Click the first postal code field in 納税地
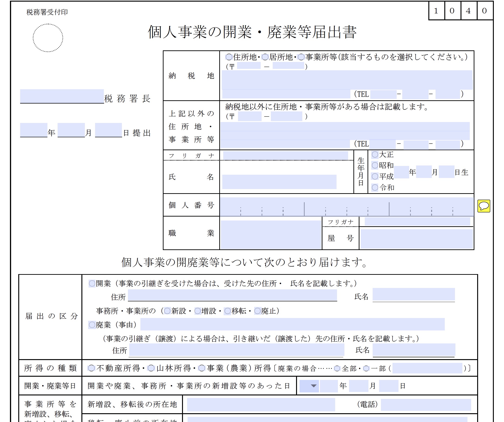 click(249, 65)
